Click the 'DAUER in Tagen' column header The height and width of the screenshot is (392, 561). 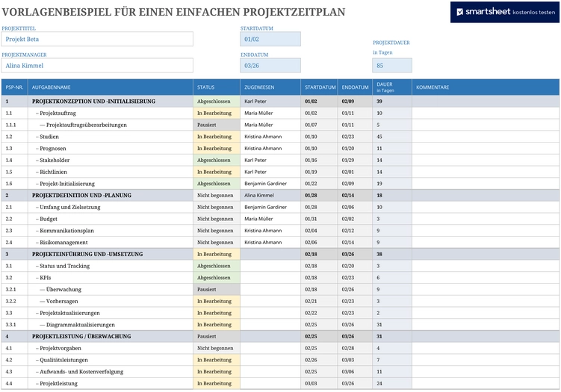pyautogui.click(x=391, y=87)
